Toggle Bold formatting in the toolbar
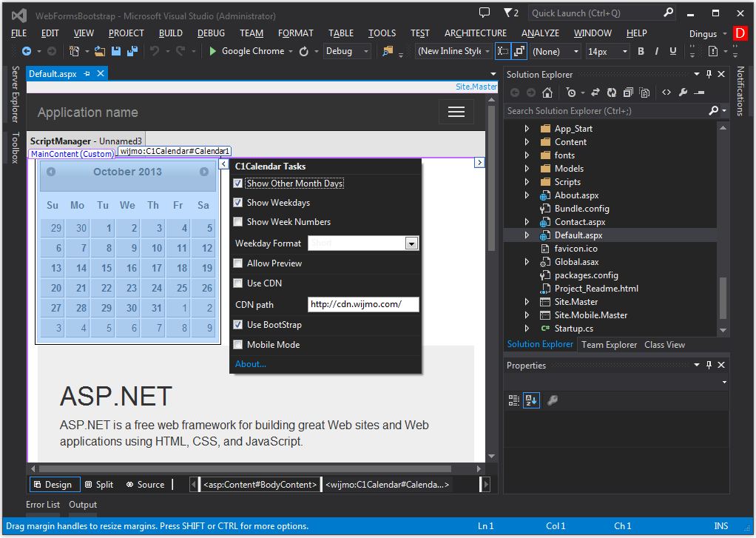This screenshot has height=538, width=756. pos(641,51)
